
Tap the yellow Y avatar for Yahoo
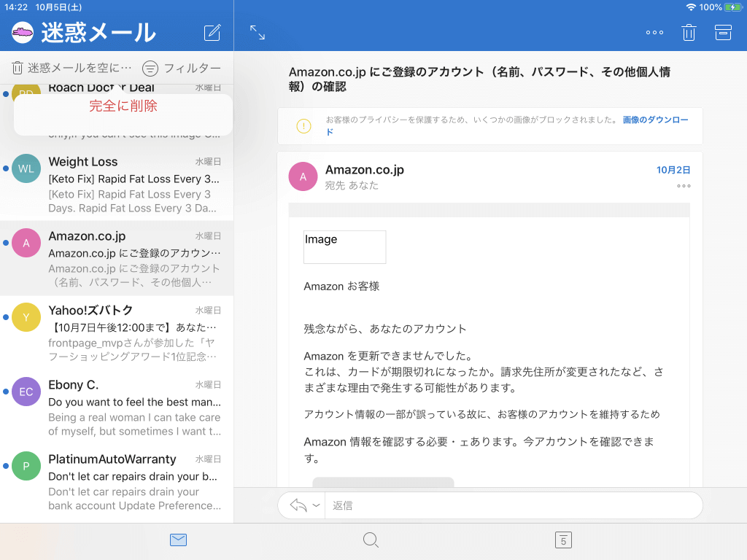pos(26,317)
